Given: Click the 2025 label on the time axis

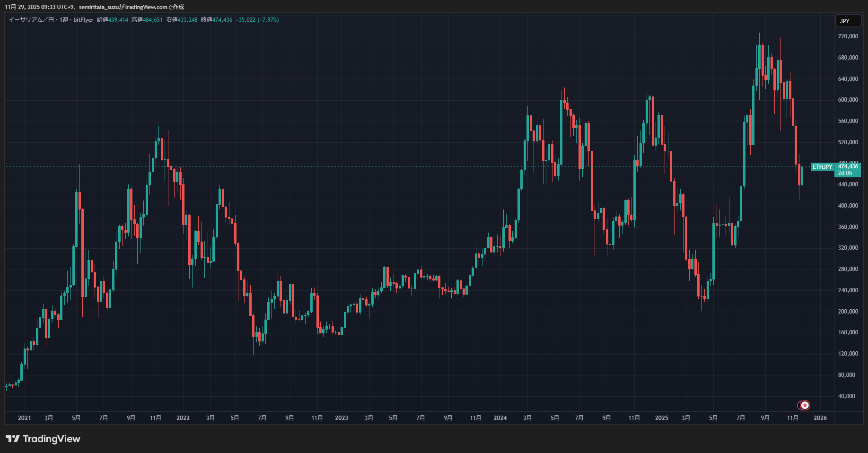Looking at the screenshot, I should (x=662, y=418).
